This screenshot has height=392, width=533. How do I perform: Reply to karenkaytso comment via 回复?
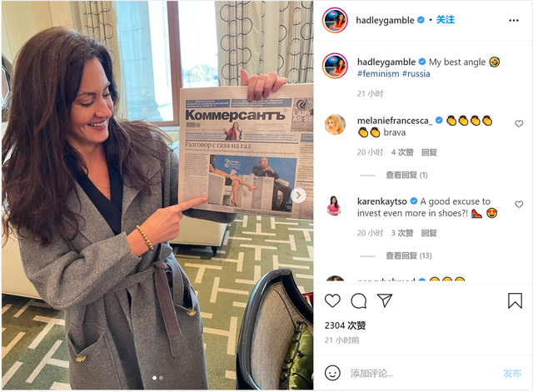(429, 233)
